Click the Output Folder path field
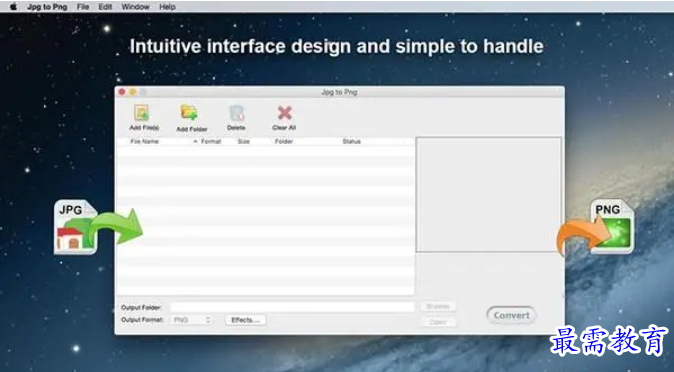Image resolution: width=674 pixels, height=372 pixels. click(292, 307)
